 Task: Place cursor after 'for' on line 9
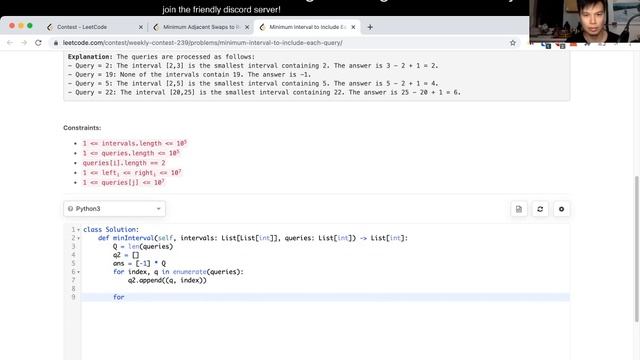tap(125, 297)
